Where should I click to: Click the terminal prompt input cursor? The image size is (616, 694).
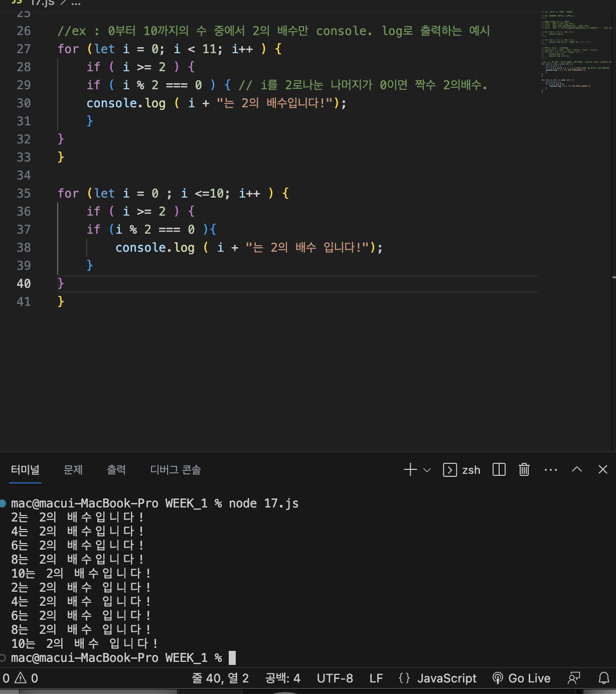[x=232, y=657]
